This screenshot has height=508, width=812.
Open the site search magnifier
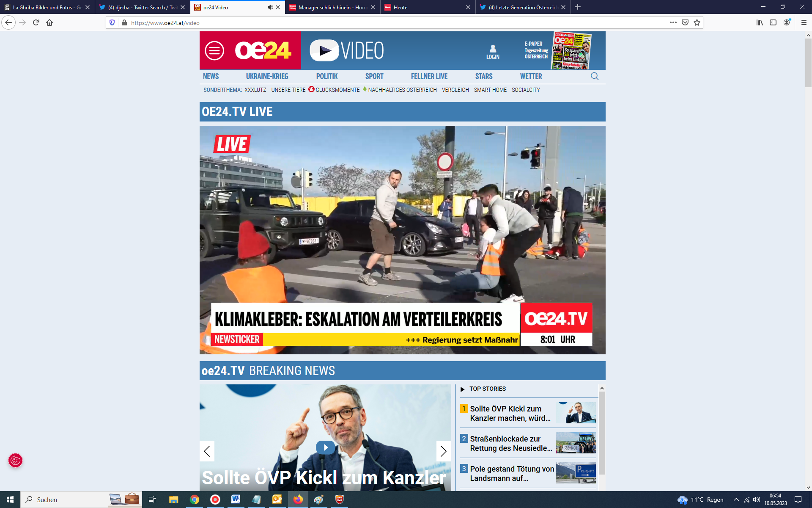595,76
